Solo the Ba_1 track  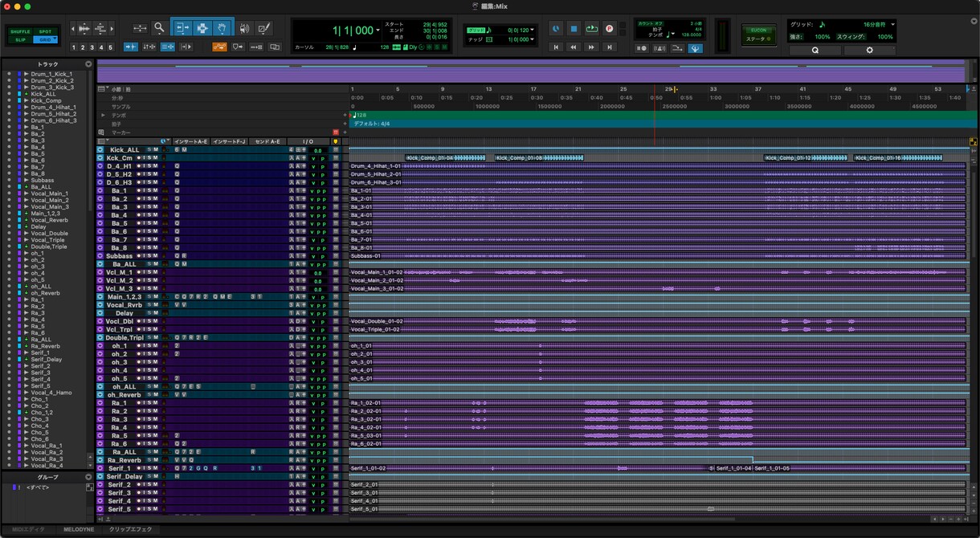click(149, 190)
